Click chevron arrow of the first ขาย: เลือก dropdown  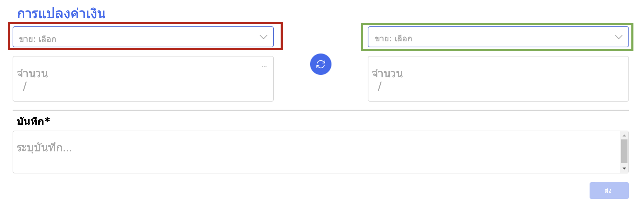coord(263,37)
